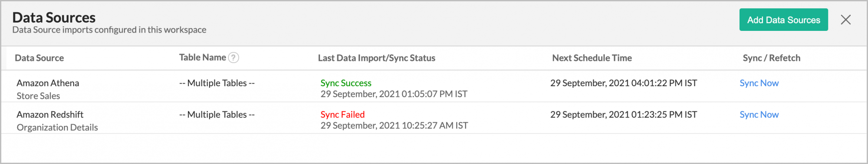Click the Sync Failed status text
Viewport: 868px width, 164px height.
342,114
